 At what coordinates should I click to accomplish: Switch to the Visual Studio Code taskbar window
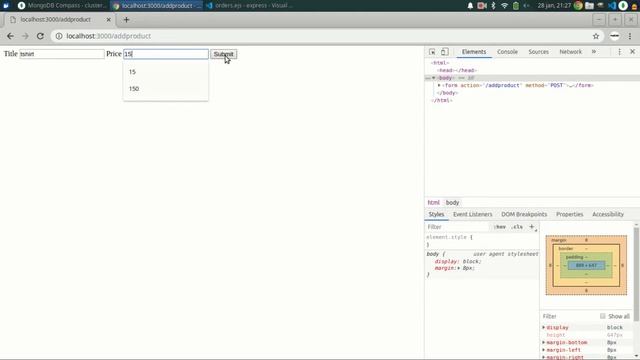coord(249,6)
